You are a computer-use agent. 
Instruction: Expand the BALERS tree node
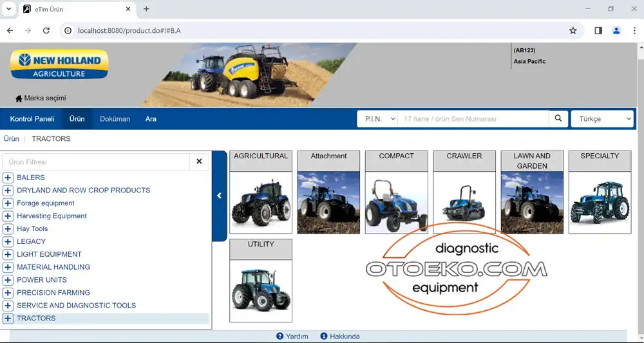click(x=8, y=178)
